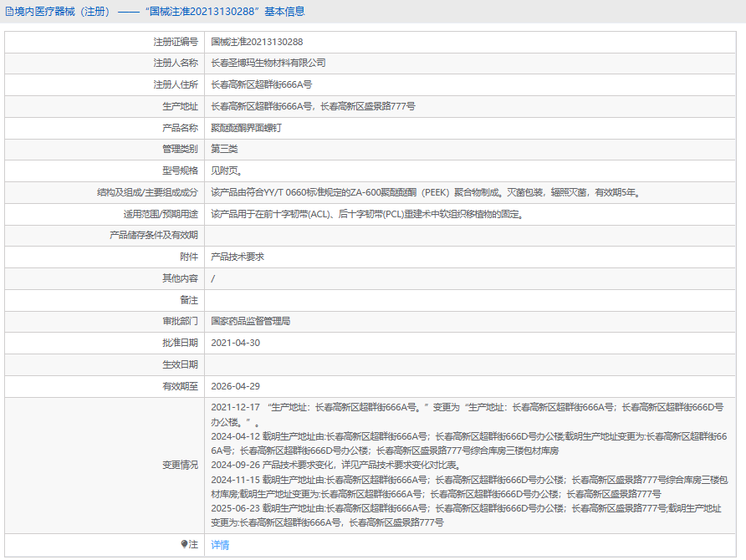The width and height of the screenshot is (746, 560).
Task: Select the header title 境内医疗器械（注册）
Action: click(63, 12)
